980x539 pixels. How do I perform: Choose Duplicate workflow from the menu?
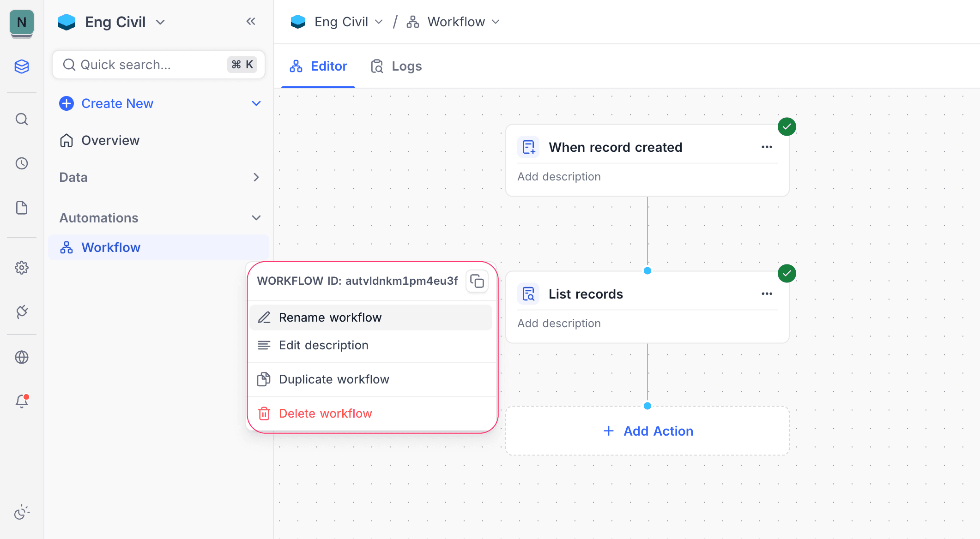pyautogui.click(x=334, y=379)
